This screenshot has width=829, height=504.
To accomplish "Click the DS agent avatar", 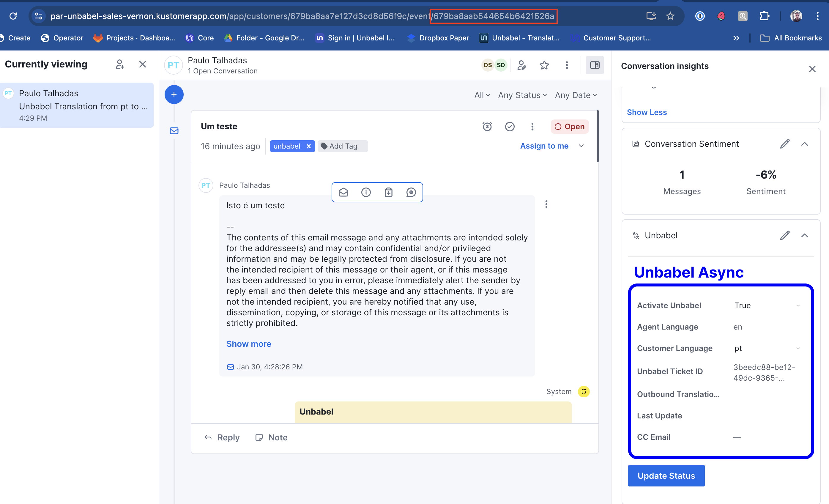I will coord(488,65).
